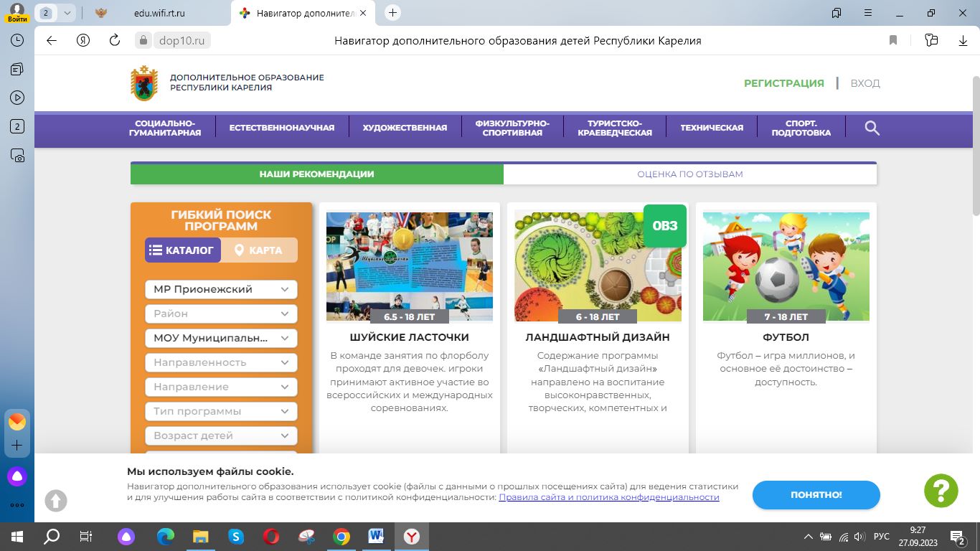Image resolution: width=980 pixels, height=551 pixels.
Task: Select the Оценка по отзывам tab
Action: coord(689,174)
